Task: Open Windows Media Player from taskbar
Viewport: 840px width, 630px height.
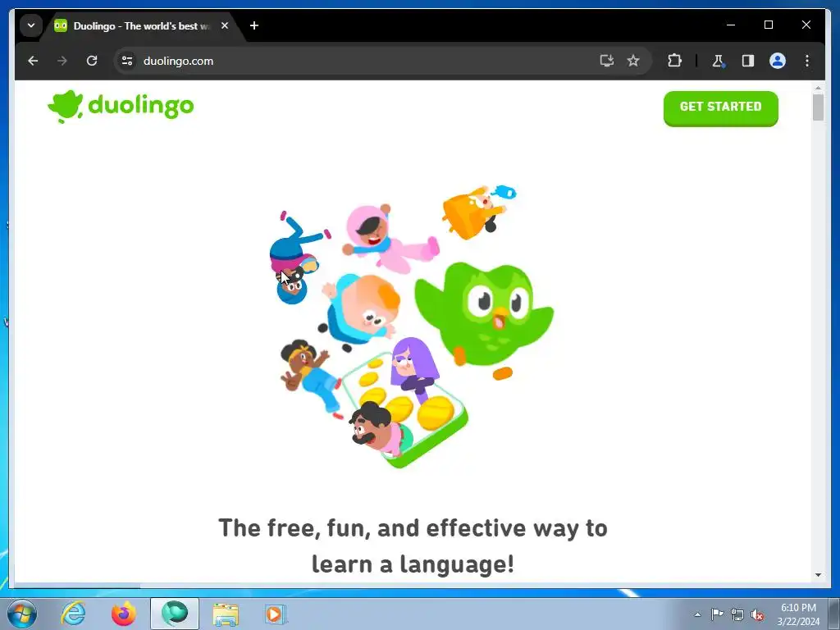Action: pos(276,614)
